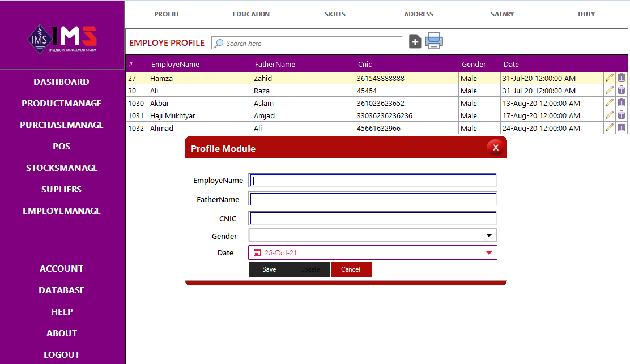Click the IMS logo in the sidebar
This screenshot has height=364, width=630.
(x=62, y=39)
